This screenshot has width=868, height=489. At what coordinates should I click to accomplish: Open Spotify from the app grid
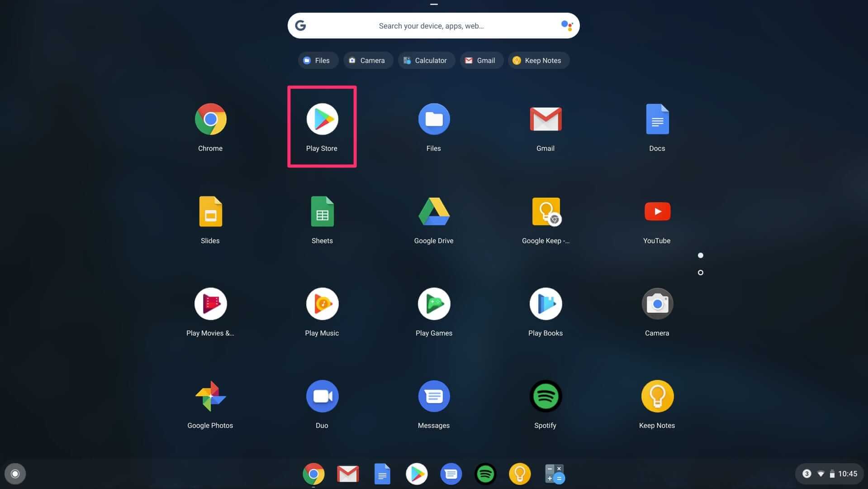(545, 396)
